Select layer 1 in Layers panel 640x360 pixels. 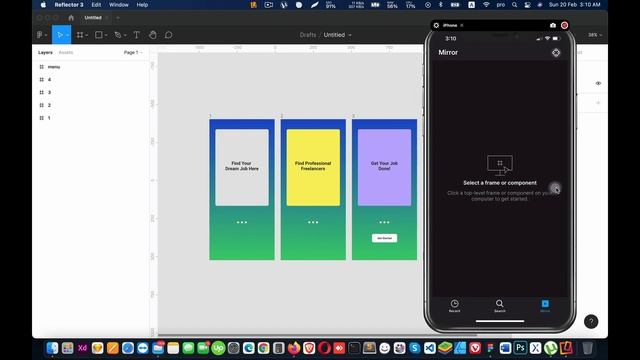(x=49, y=118)
